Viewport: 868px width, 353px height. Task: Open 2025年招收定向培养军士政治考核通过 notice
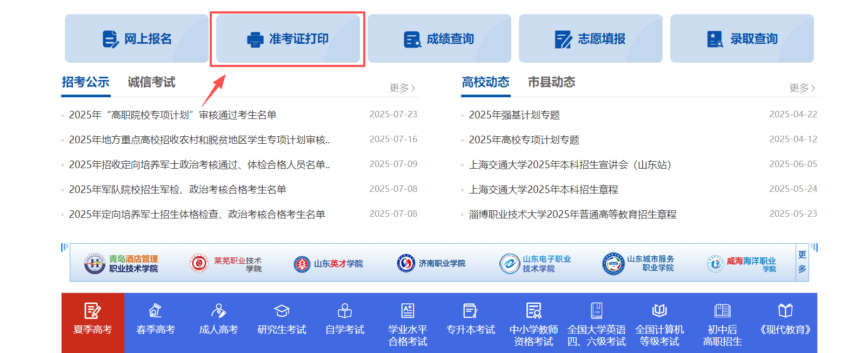click(x=199, y=165)
